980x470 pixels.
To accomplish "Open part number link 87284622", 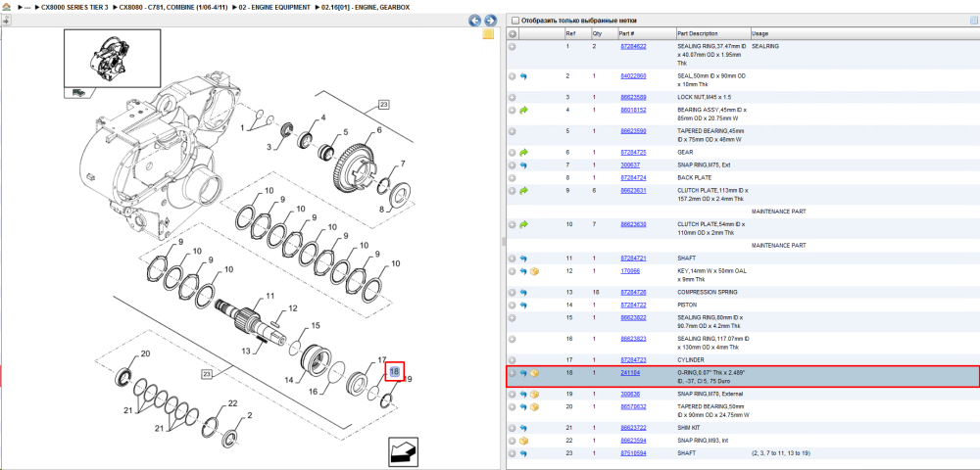I will 633,47.
